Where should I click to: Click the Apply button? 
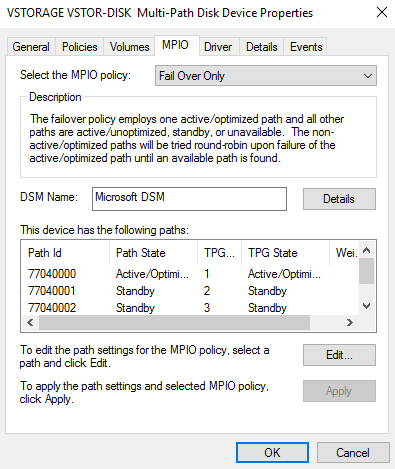click(x=339, y=391)
